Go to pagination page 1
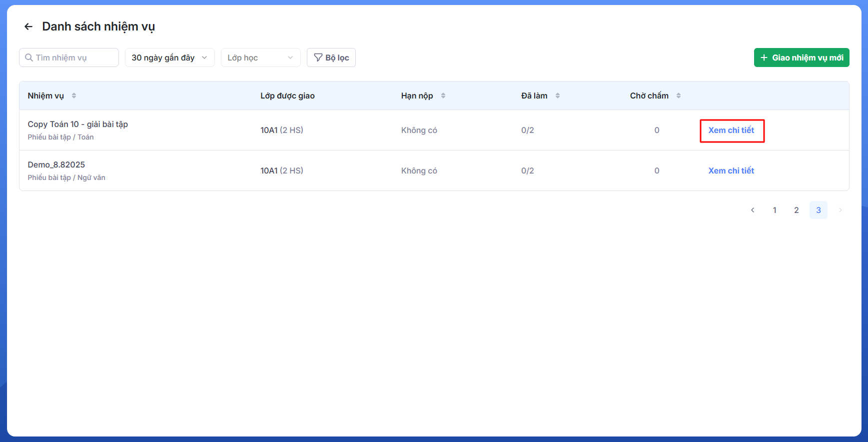Screen dimensions: 868x442 [x=775, y=210]
